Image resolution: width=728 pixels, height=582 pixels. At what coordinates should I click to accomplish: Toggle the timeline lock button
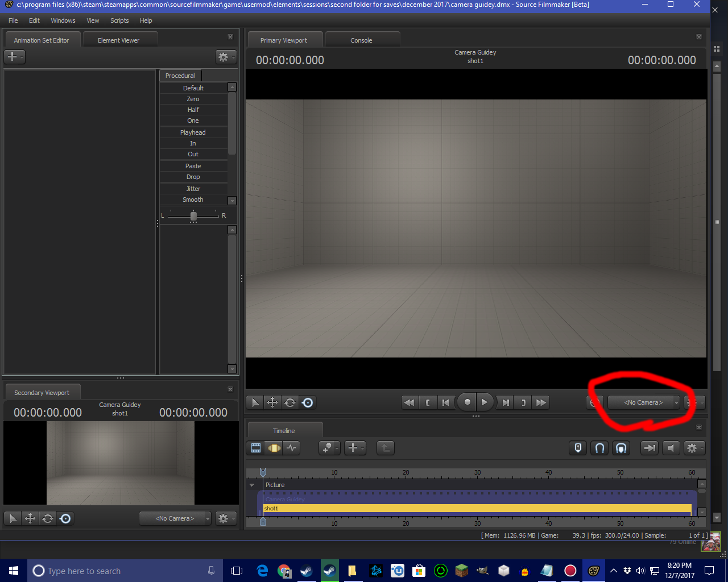[578, 448]
